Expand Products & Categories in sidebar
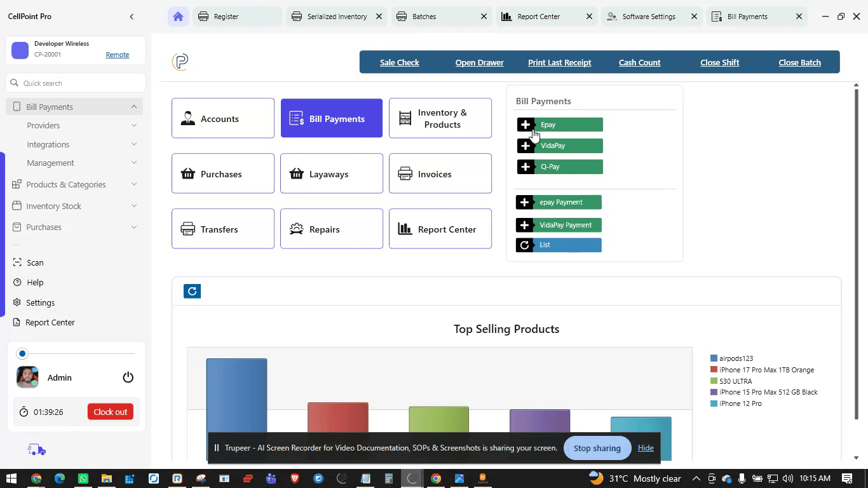Viewport: 868px width, 488px height. [134, 184]
